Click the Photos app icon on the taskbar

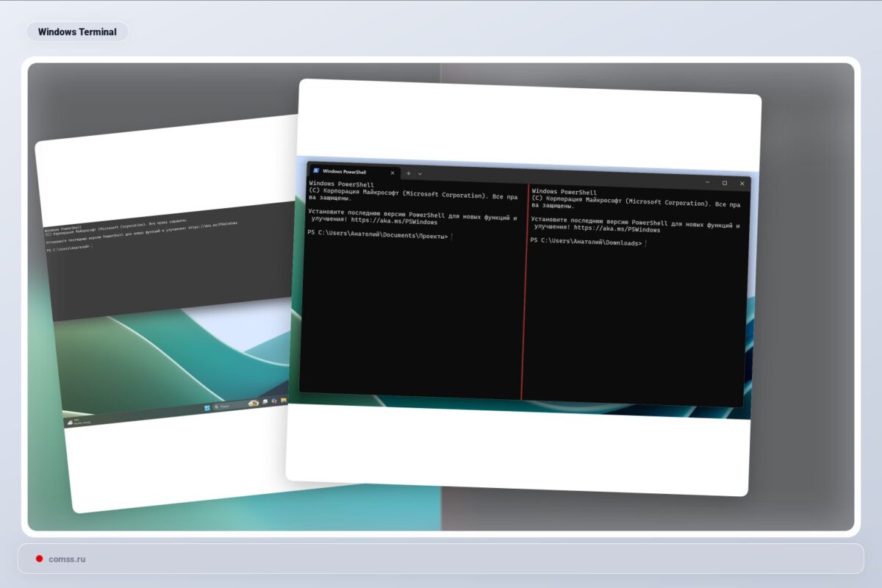(x=274, y=401)
